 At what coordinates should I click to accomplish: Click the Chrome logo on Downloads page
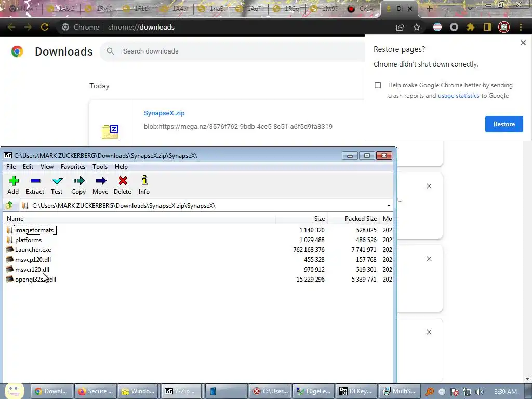point(17,51)
